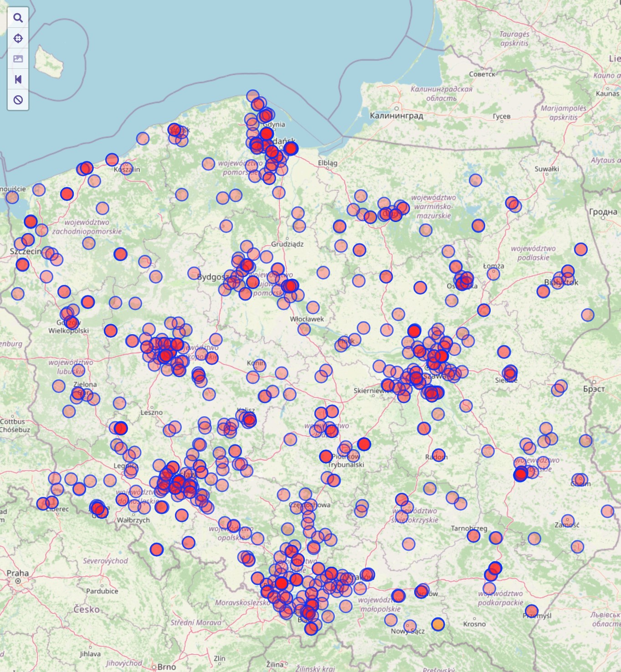Select the marker at the far-right edge near Zamość

click(x=607, y=511)
